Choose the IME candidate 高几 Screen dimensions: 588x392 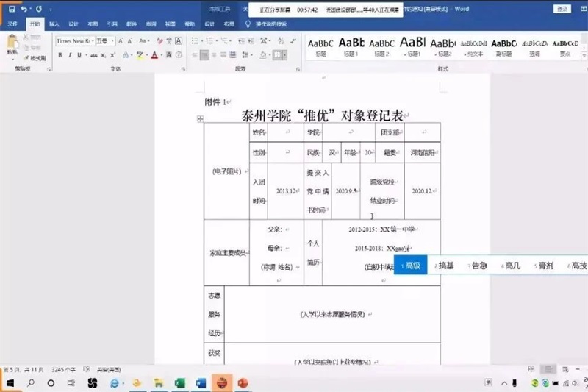(512, 266)
